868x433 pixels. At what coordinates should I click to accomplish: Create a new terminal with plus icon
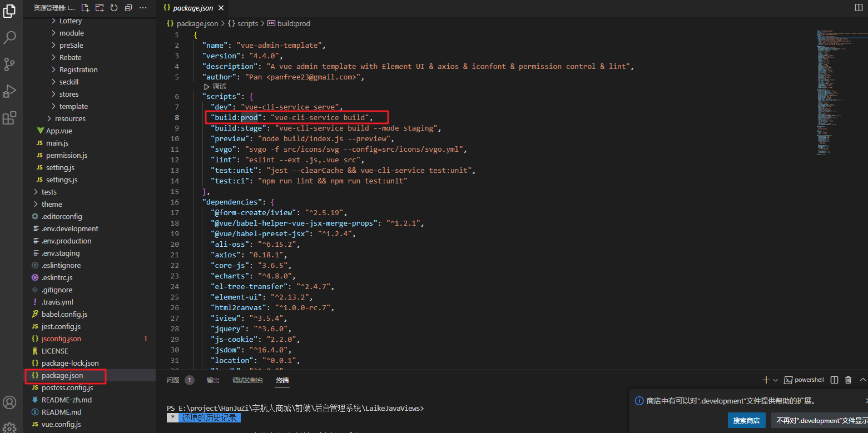(x=766, y=380)
